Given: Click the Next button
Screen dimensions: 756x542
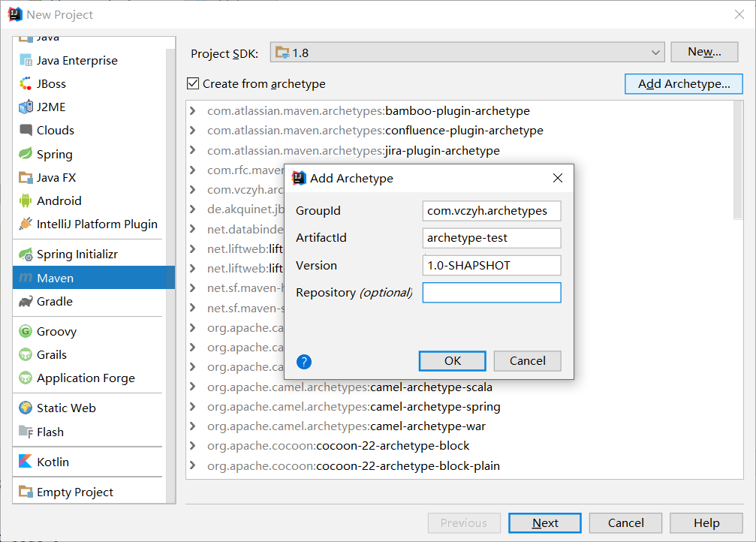Looking at the screenshot, I should click(x=545, y=522).
